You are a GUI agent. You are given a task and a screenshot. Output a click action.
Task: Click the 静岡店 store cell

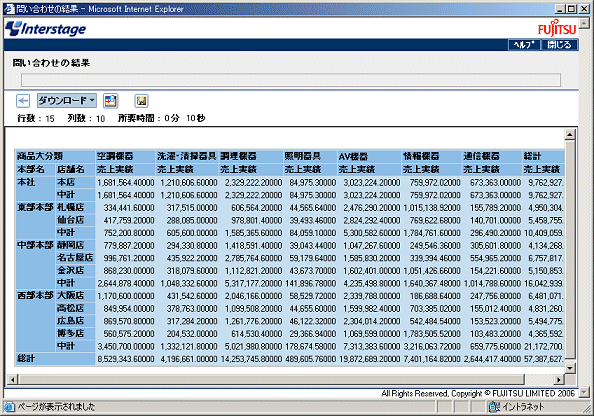pos(75,245)
